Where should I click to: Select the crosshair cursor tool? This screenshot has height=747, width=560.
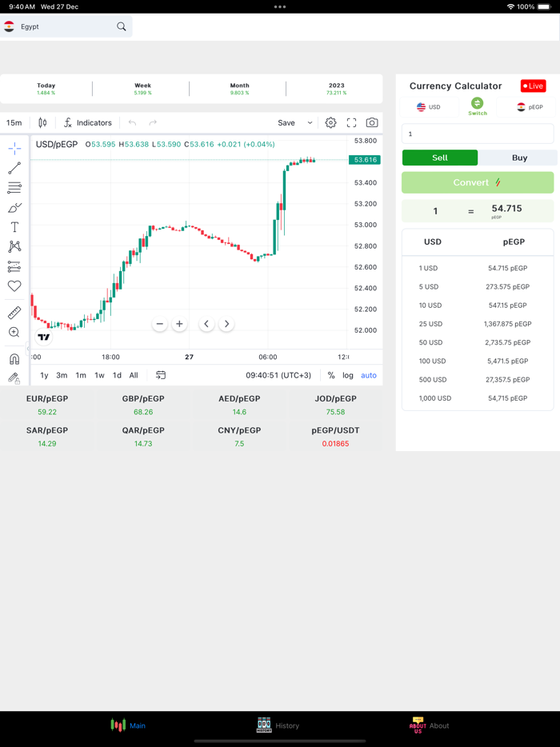(14, 149)
